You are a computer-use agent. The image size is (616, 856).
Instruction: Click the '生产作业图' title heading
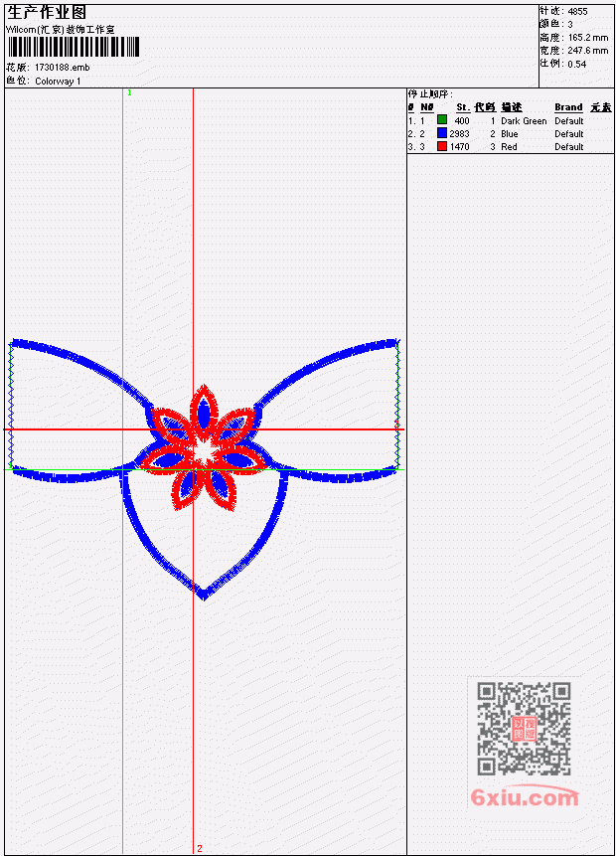point(47,13)
